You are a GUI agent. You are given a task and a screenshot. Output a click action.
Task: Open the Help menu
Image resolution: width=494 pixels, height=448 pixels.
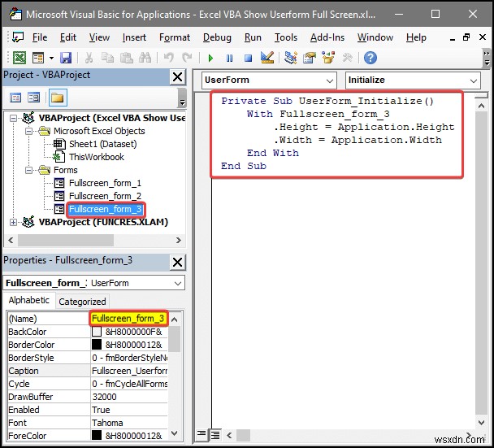pyautogui.click(x=416, y=37)
